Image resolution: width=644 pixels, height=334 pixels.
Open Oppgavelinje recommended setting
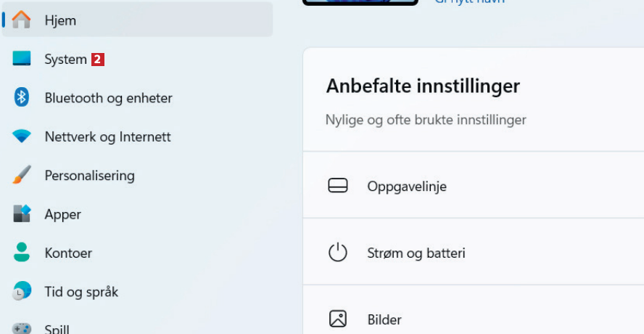click(407, 187)
